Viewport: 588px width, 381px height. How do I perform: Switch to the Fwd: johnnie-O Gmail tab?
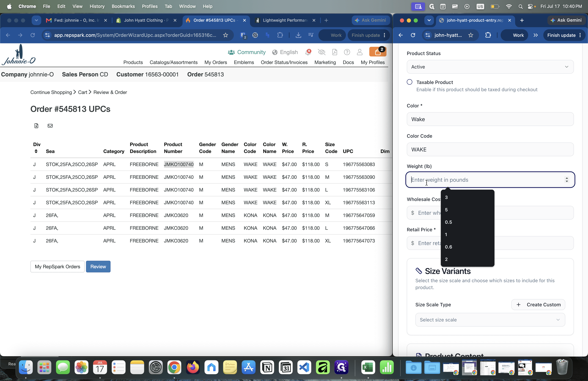point(76,20)
